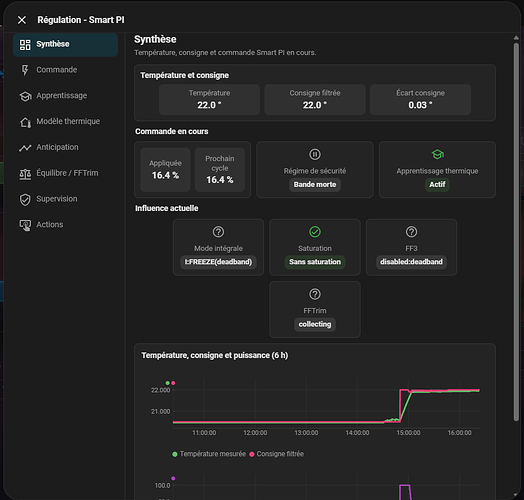Screen dimensions: 524x500
Task: Click the I:FREEZE(deadband) badge
Action: coord(218,262)
